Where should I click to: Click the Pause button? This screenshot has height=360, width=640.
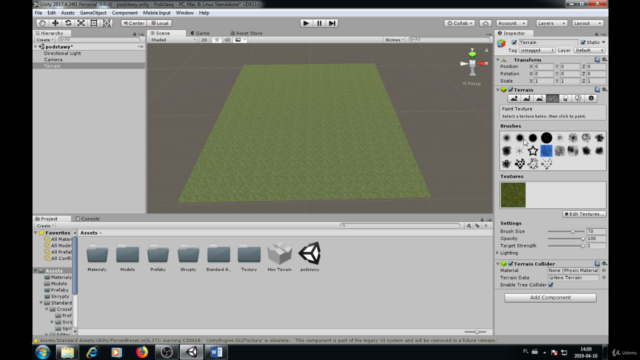(x=319, y=23)
